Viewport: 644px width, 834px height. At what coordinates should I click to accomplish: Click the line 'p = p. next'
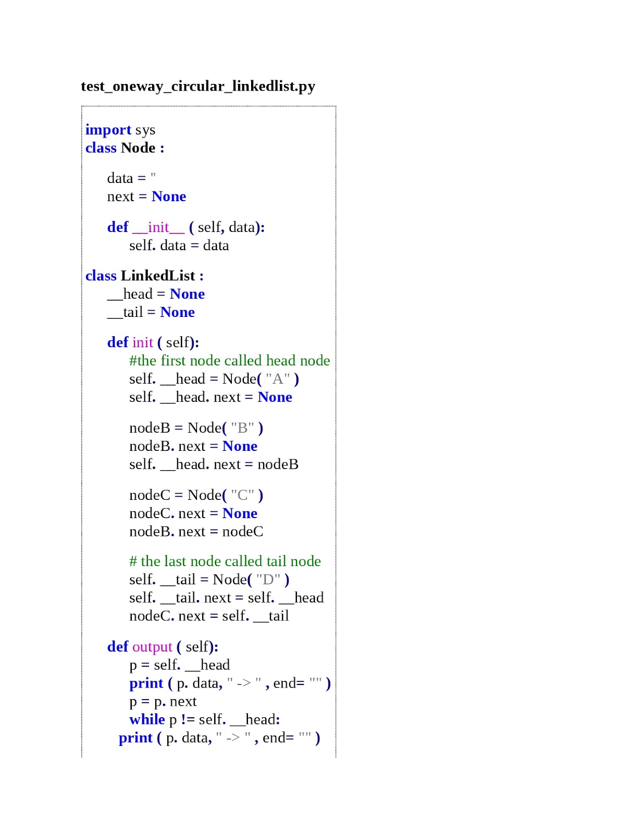163,702
